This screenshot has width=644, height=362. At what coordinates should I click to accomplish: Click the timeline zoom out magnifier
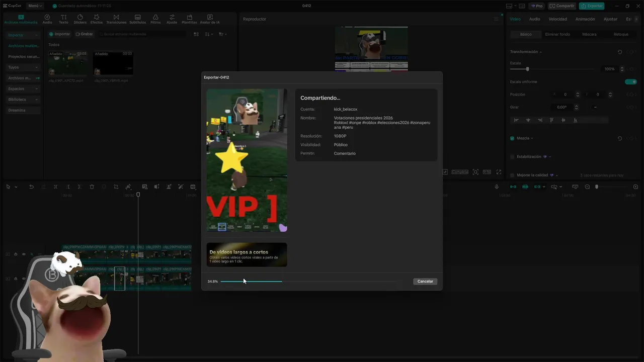(x=587, y=187)
